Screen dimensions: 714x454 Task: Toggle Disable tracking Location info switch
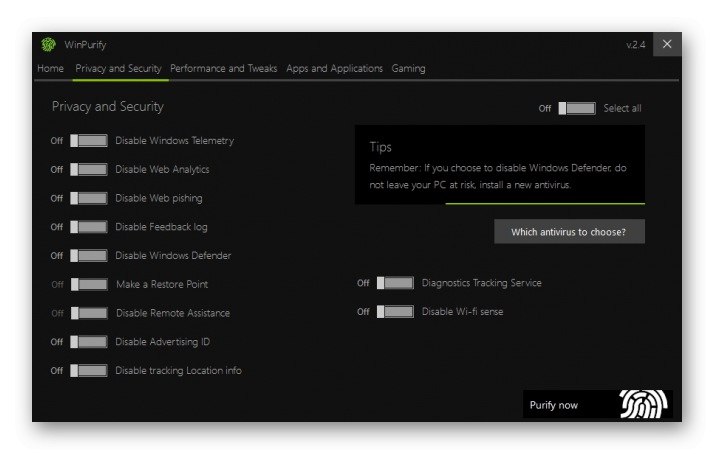89,371
